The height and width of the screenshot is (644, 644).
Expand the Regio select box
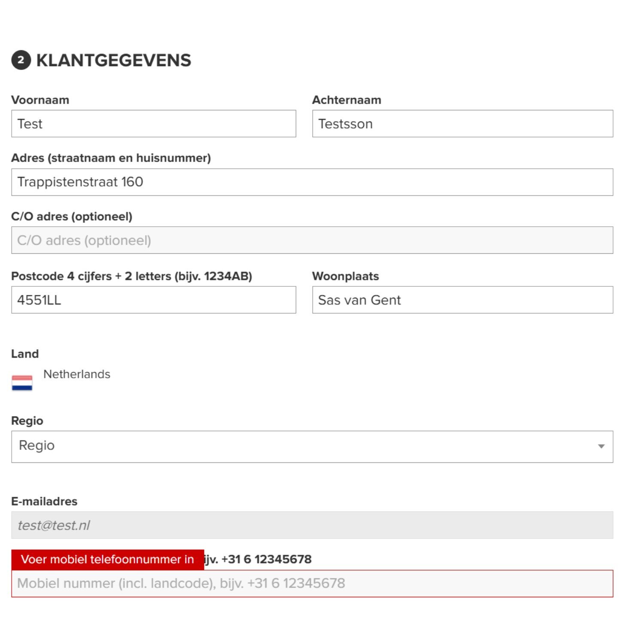click(312, 447)
